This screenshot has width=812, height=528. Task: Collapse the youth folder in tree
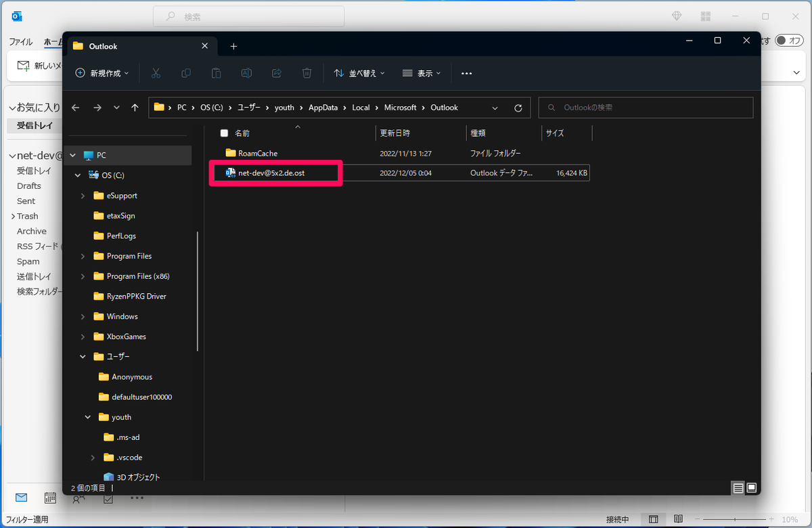88,417
